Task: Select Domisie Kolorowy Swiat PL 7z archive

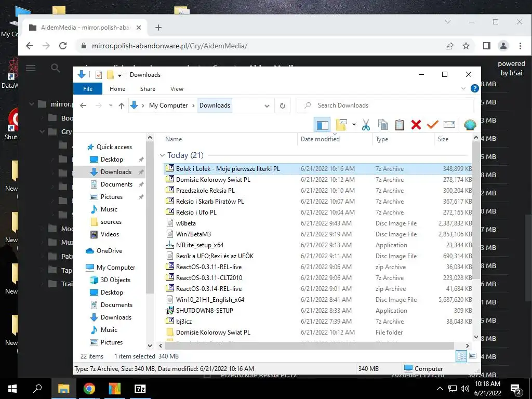Action: pyautogui.click(x=317, y=179)
